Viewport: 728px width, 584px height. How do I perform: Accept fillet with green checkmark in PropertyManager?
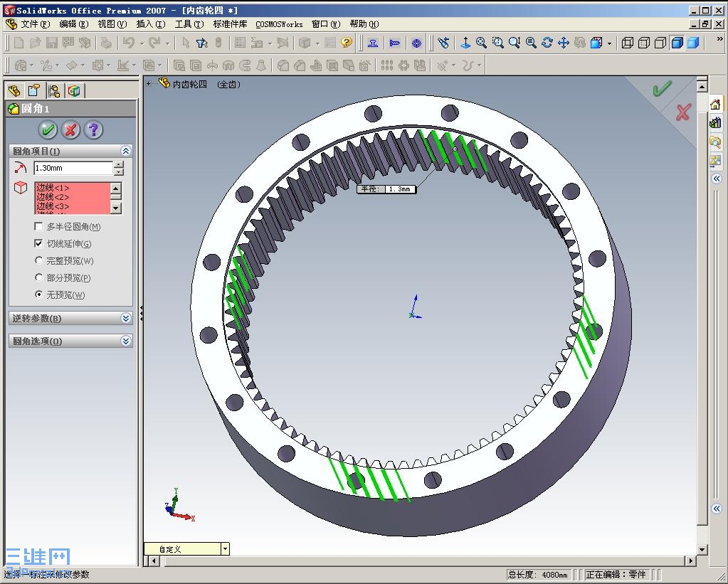click(48, 130)
